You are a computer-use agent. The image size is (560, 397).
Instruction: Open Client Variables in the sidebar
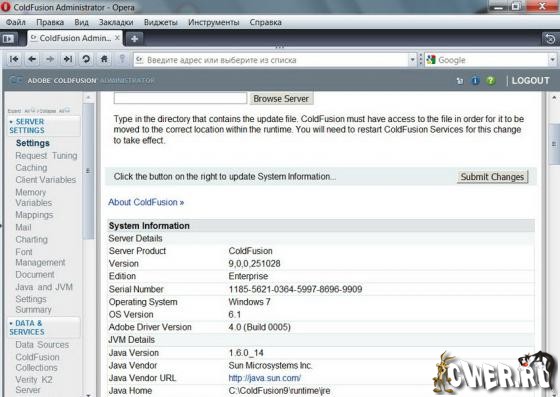point(46,180)
